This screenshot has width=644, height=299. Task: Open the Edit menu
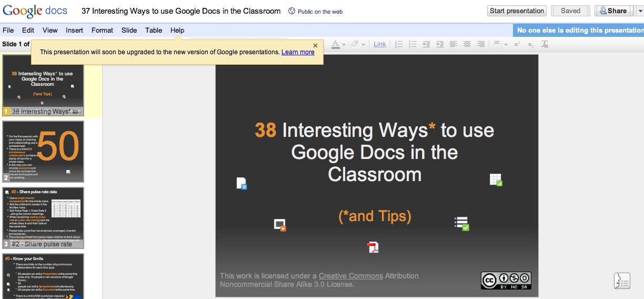click(x=28, y=30)
